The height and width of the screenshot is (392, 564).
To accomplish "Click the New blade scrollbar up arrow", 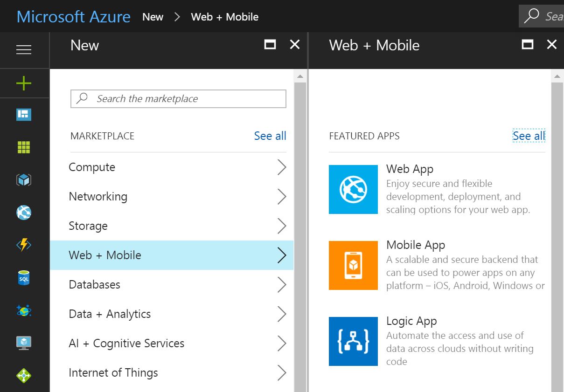I will tap(300, 76).
